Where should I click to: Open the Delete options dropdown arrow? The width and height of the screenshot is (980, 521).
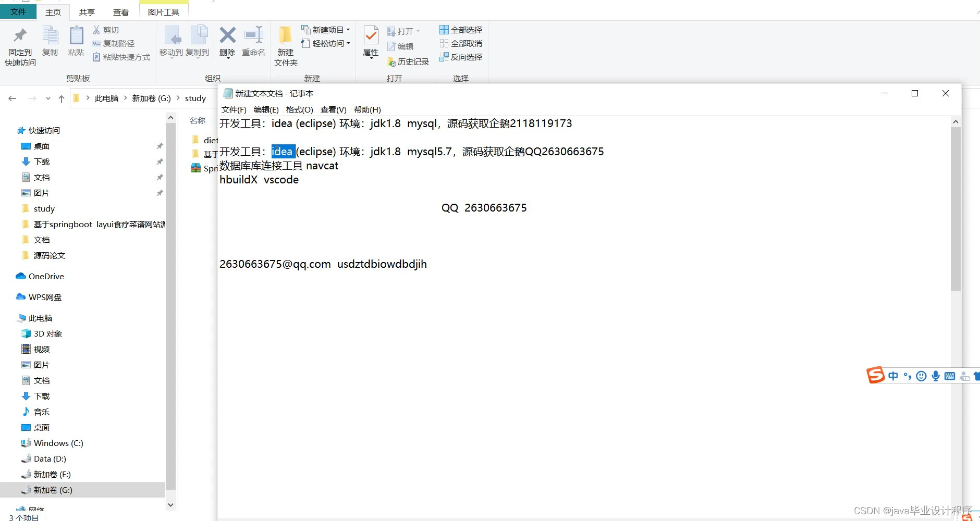pos(228,58)
